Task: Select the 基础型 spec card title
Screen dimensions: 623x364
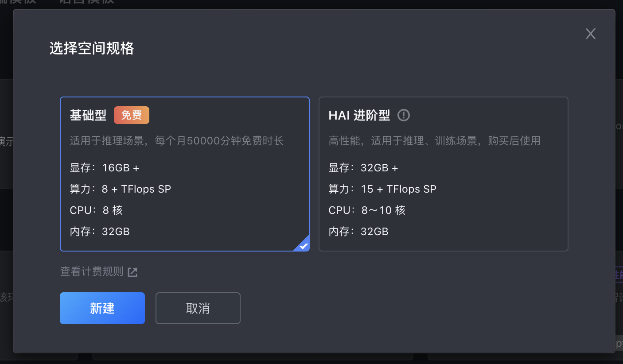Action: (x=88, y=116)
